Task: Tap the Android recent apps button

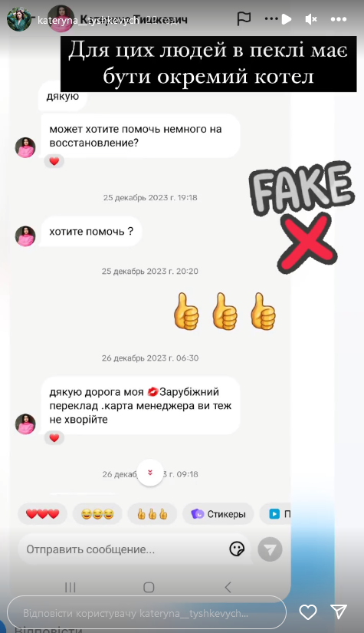Action: click(x=71, y=587)
